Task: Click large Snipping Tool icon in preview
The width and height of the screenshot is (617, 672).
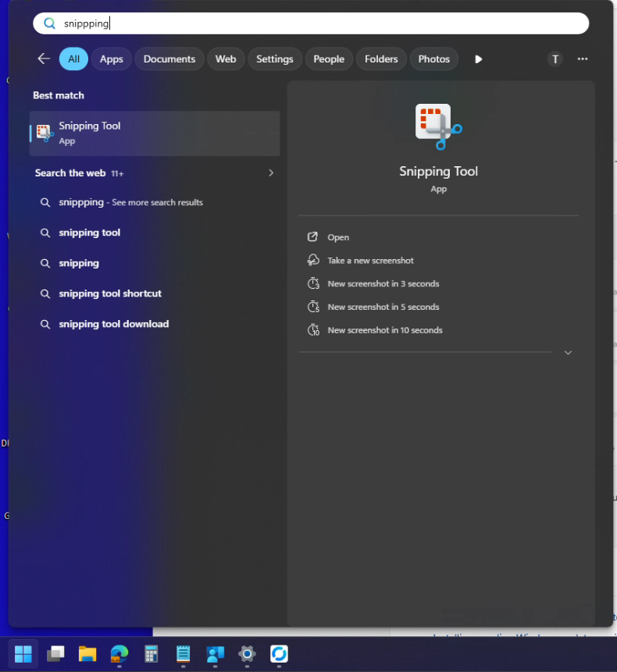Action: [439, 126]
